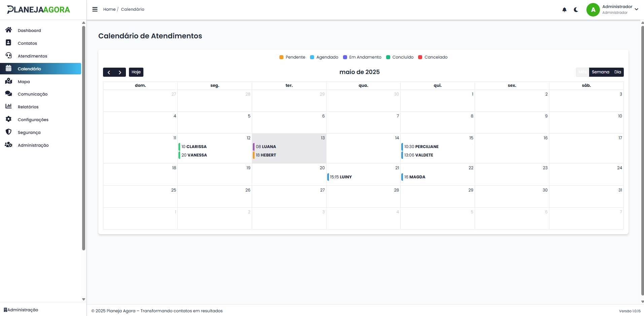Toggle dark mode with the moon icon
This screenshot has height=316, width=644.
point(576,10)
